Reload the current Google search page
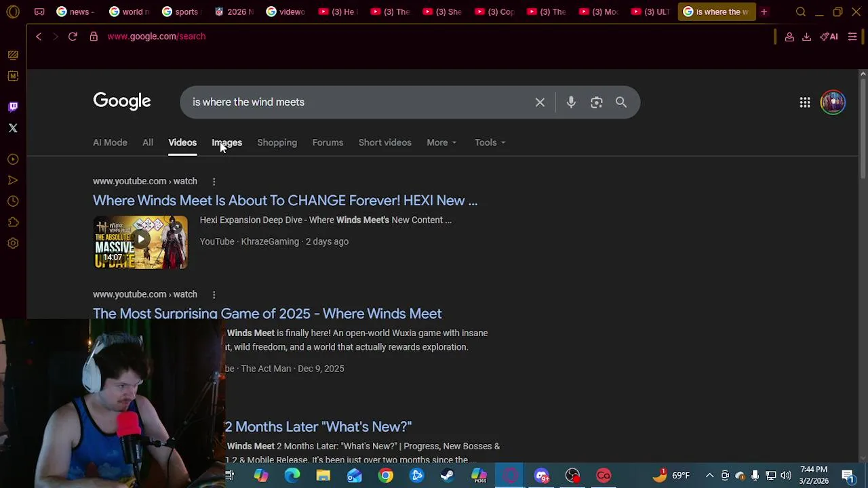The width and height of the screenshot is (868, 488). (73, 37)
